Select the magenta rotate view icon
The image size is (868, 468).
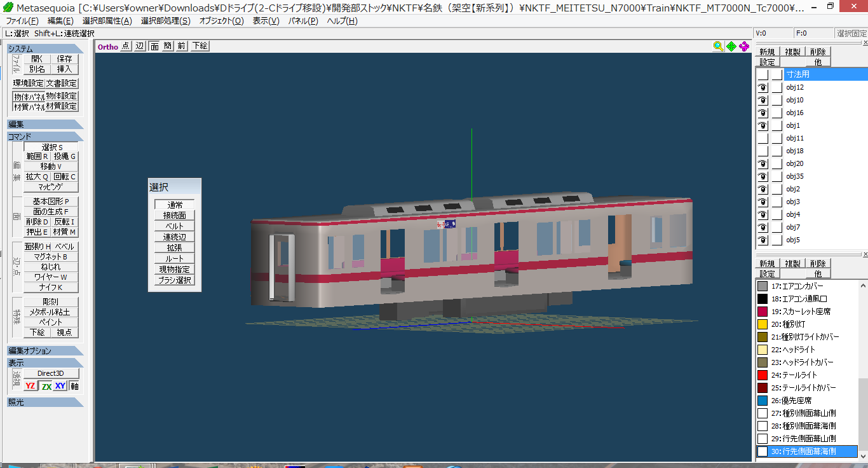744,46
